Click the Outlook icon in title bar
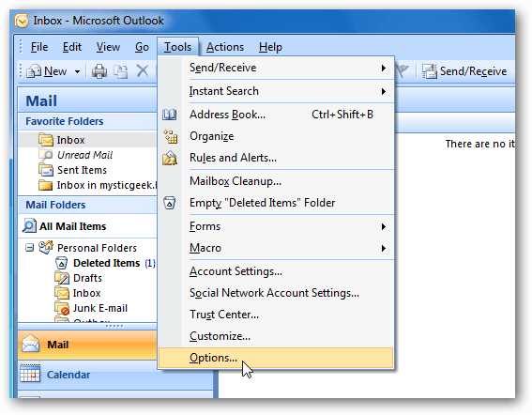This screenshot has height=415, width=532. click(x=21, y=21)
